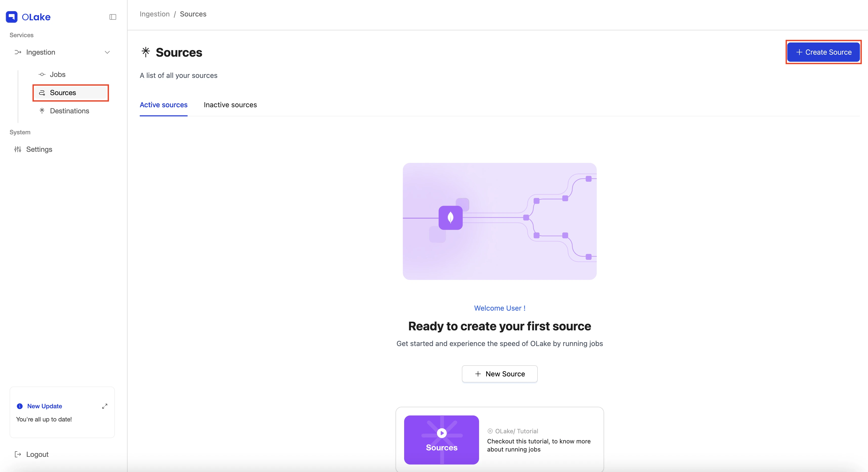
Task: Click the New Source button
Action: [x=500, y=374]
